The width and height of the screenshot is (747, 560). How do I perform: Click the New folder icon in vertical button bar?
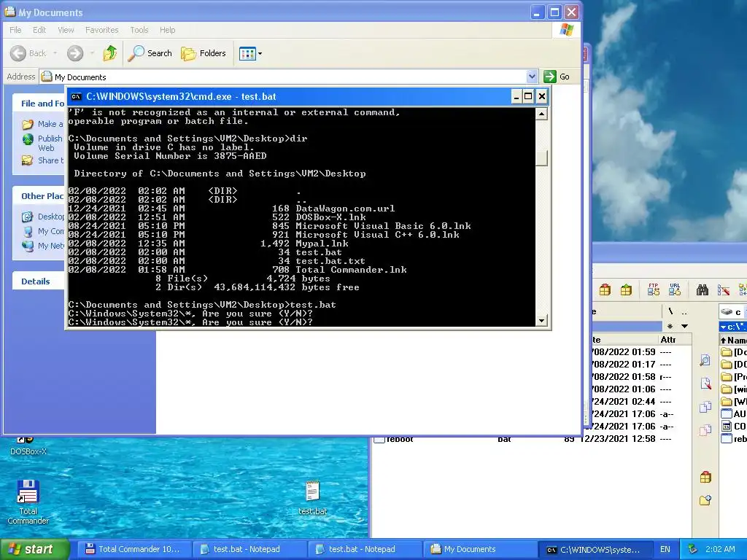click(705, 500)
